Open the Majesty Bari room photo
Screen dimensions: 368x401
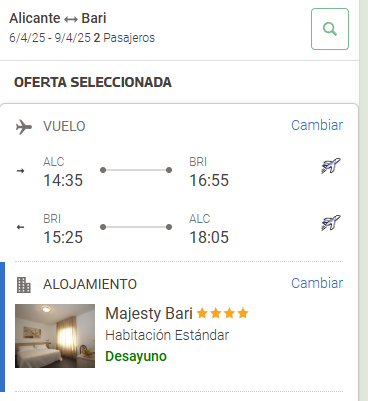pyautogui.click(x=55, y=336)
